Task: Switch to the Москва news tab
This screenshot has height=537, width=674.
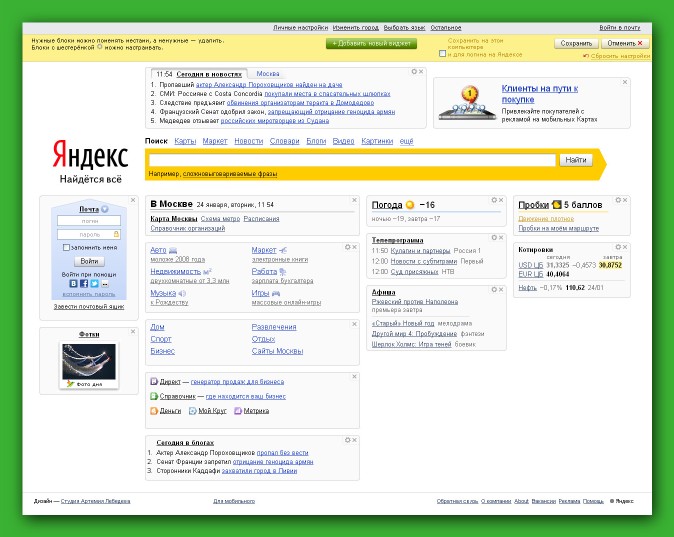Action: (x=268, y=74)
